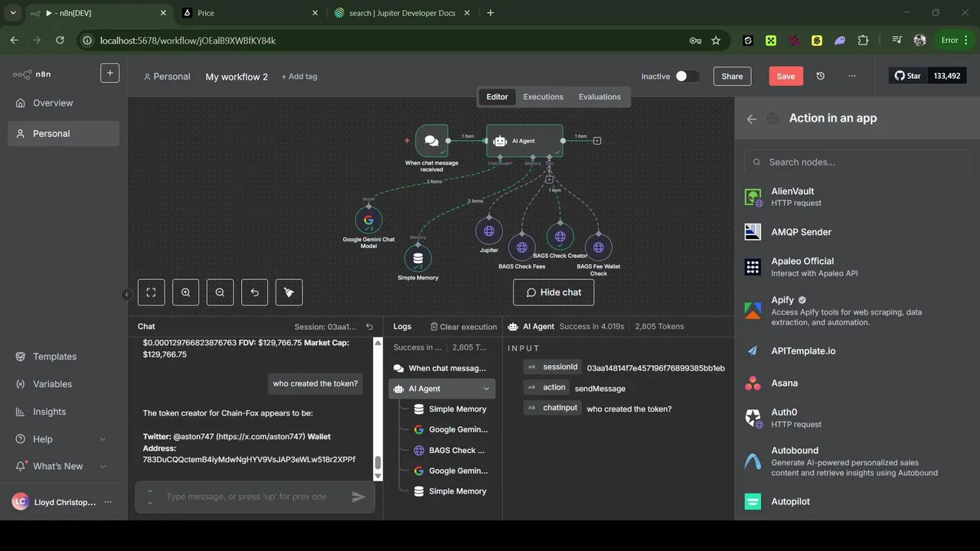This screenshot has width=980, height=551.
Task: Click the Add tag link
Action: click(x=299, y=77)
